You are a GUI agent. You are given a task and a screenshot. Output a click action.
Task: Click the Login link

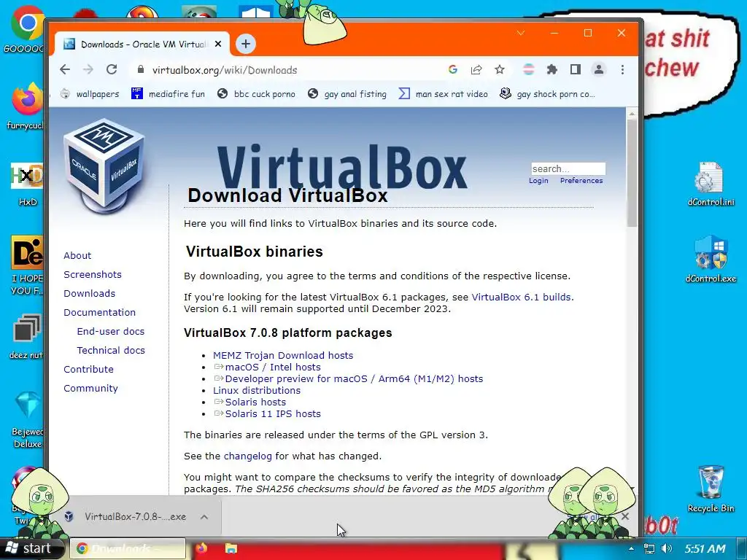coord(538,181)
